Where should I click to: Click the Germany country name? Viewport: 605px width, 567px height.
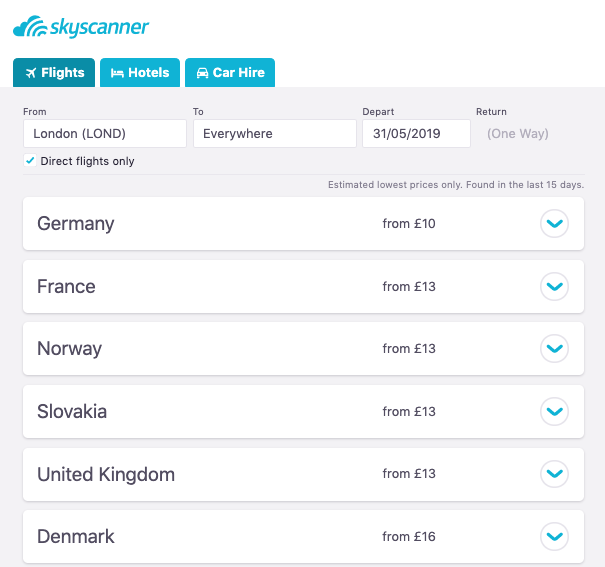(76, 224)
